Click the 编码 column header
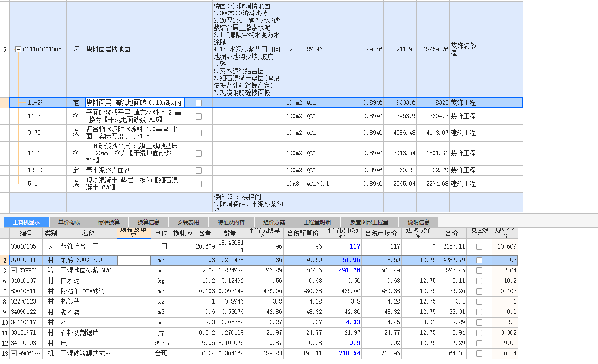The width and height of the screenshot is (598, 364). point(26,233)
